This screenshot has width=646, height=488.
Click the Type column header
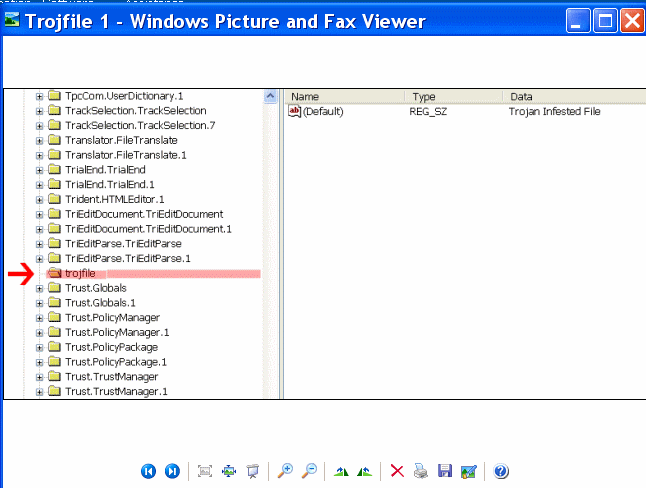[x=453, y=96]
